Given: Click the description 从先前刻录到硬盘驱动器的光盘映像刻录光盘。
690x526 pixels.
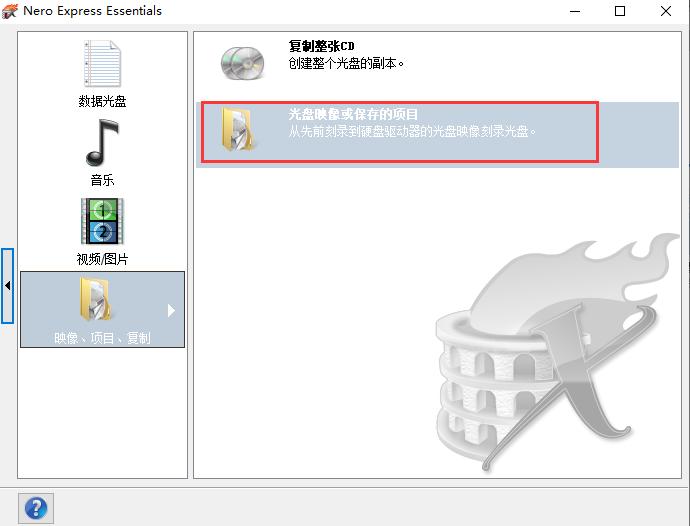Looking at the screenshot, I should point(412,131).
